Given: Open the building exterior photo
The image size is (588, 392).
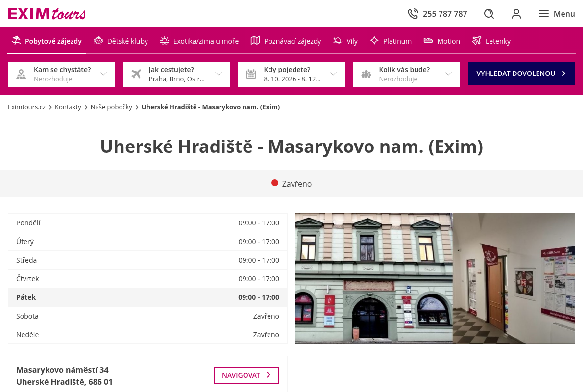Looking at the screenshot, I should tap(374, 278).
